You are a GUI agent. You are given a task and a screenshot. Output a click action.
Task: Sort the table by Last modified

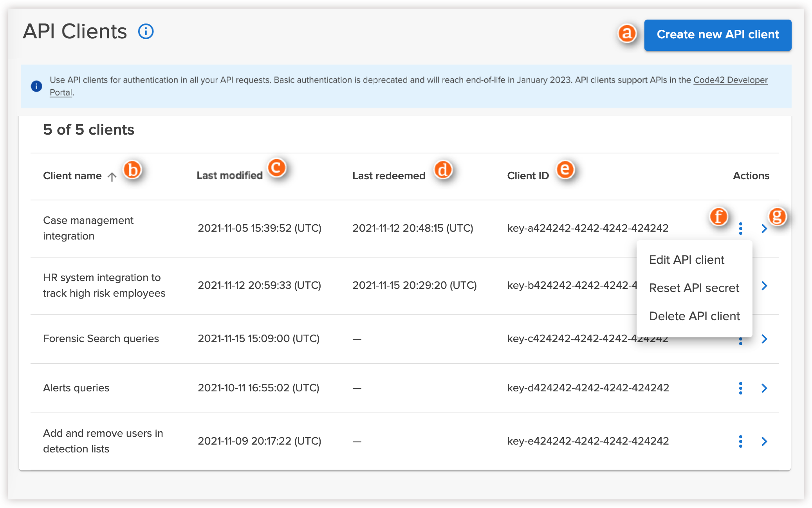(230, 175)
